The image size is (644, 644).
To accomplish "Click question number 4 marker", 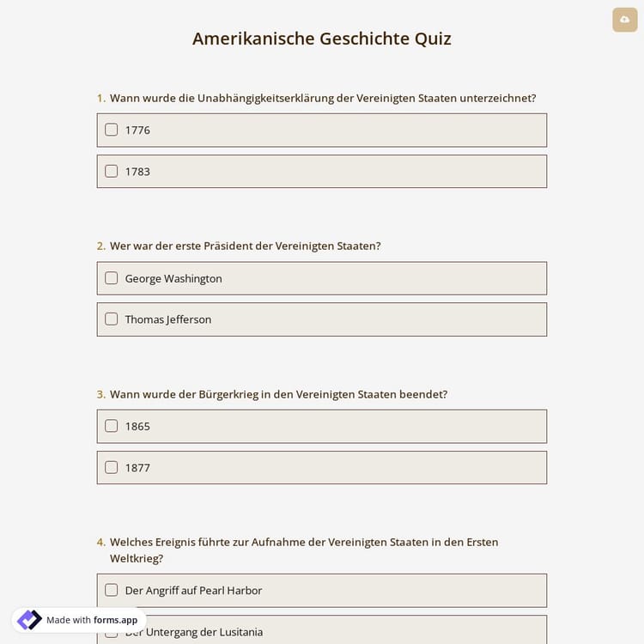I will click(100, 542).
